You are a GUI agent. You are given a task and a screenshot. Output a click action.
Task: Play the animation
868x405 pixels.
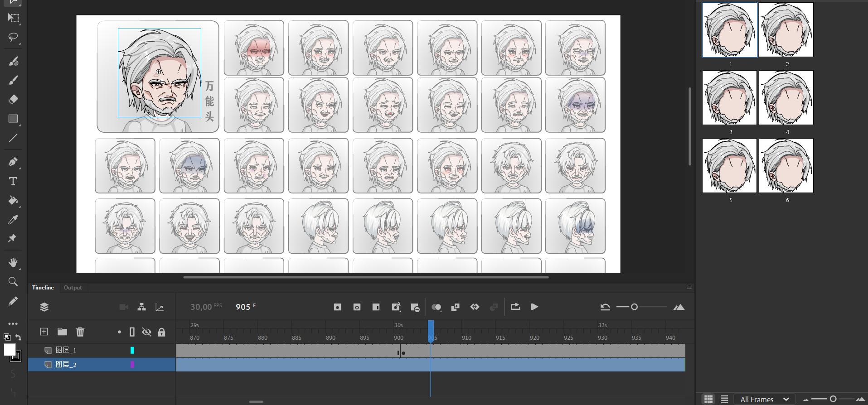tap(534, 307)
